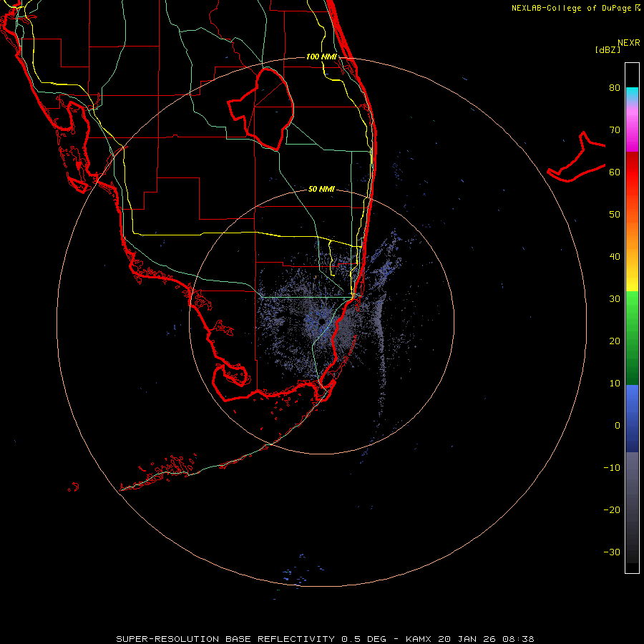Click the KAMX station identifier in caption
The image size is (644, 644).
pos(418,639)
